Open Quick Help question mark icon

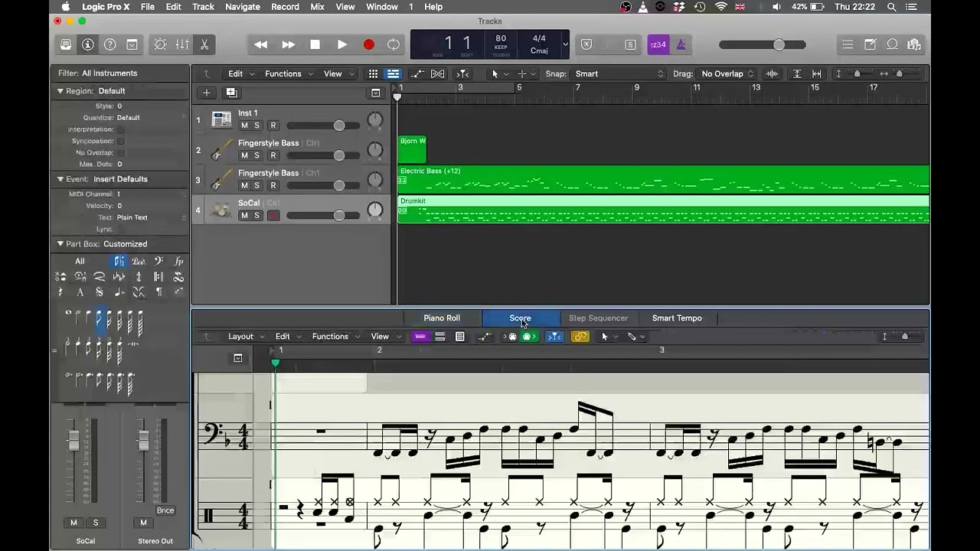pos(109,44)
